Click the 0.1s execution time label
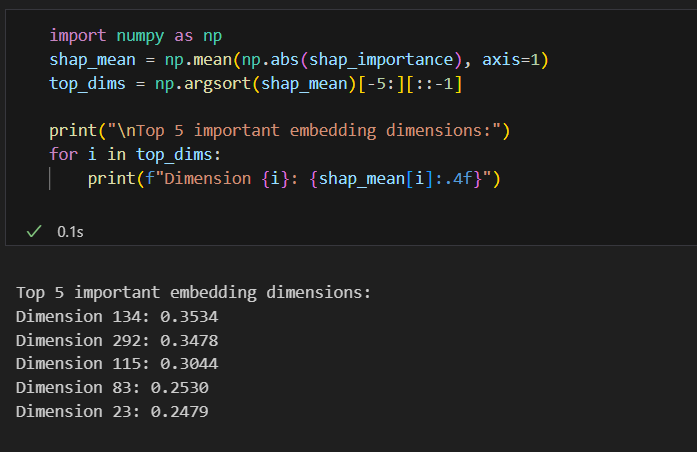697x452 pixels. pos(70,231)
